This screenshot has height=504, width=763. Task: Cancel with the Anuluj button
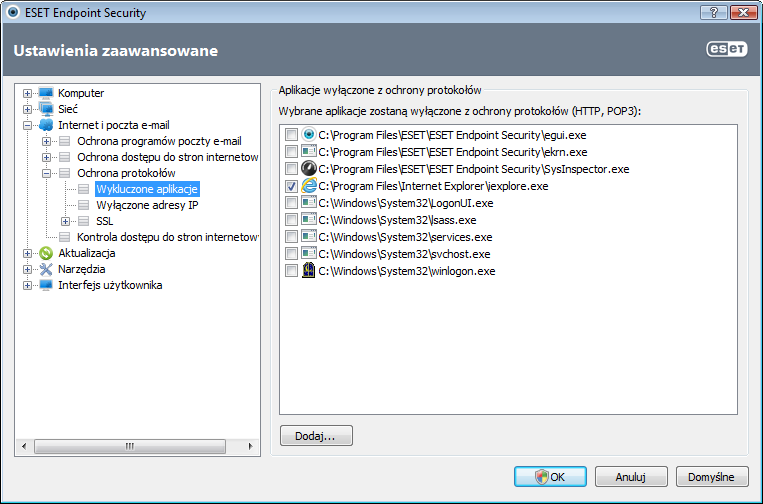(x=631, y=477)
